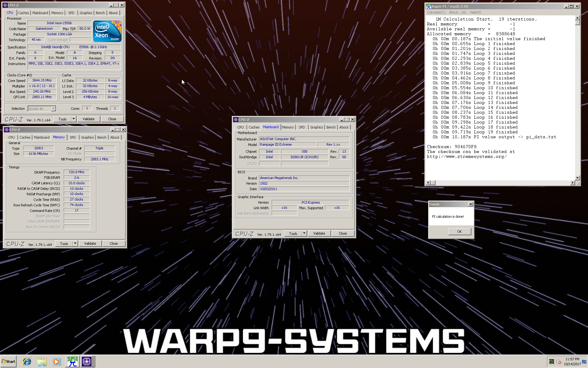Click Validate in Mainboard window
This screenshot has height=368, width=588.
point(319,233)
